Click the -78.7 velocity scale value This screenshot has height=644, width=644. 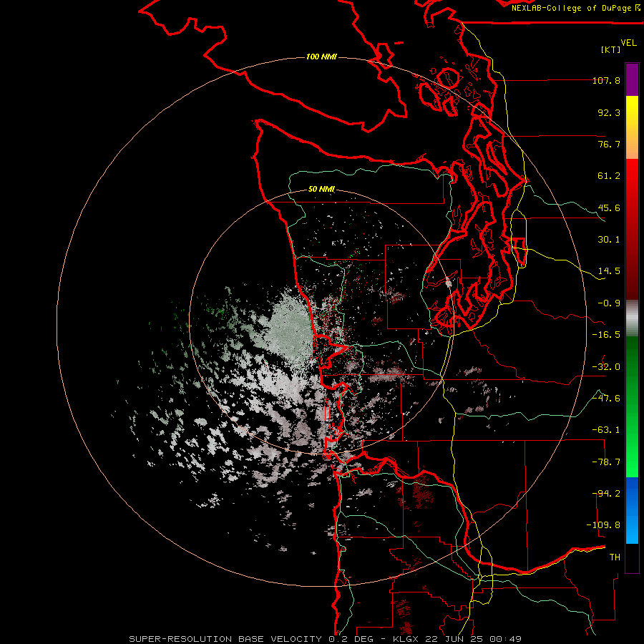[x=606, y=462]
